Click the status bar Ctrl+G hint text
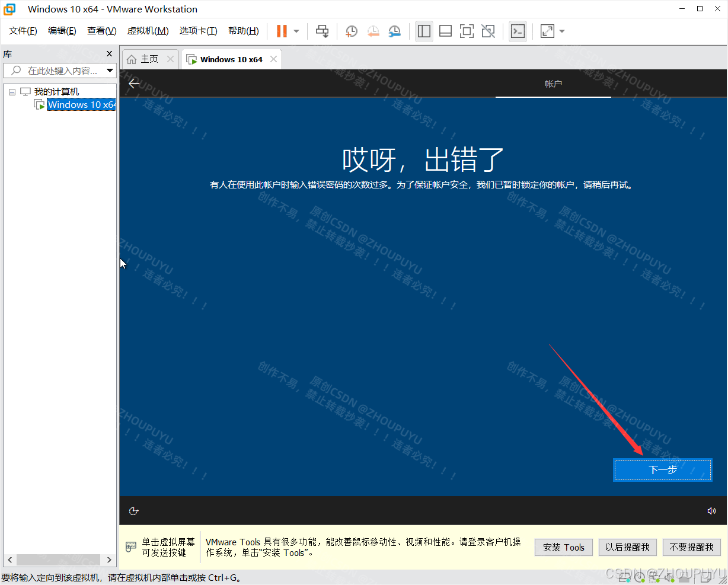This screenshot has width=728, height=585. (122, 578)
